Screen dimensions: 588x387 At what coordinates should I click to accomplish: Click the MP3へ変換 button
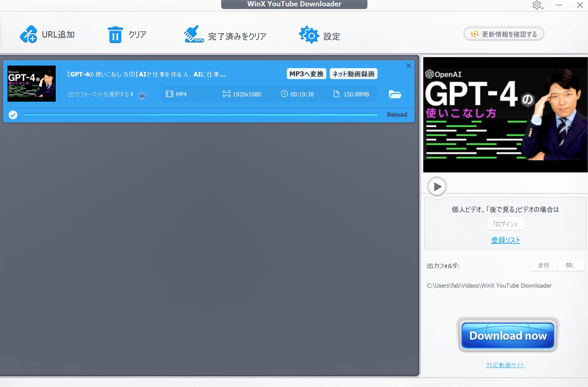pyautogui.click(x=306, y=74)
